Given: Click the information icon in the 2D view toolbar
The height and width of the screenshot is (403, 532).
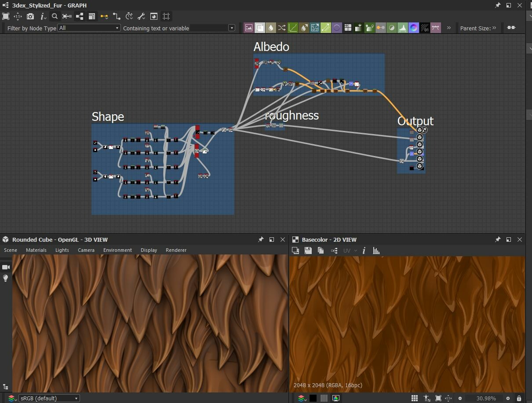Looking at the screenshot, I should pos(364,251).
